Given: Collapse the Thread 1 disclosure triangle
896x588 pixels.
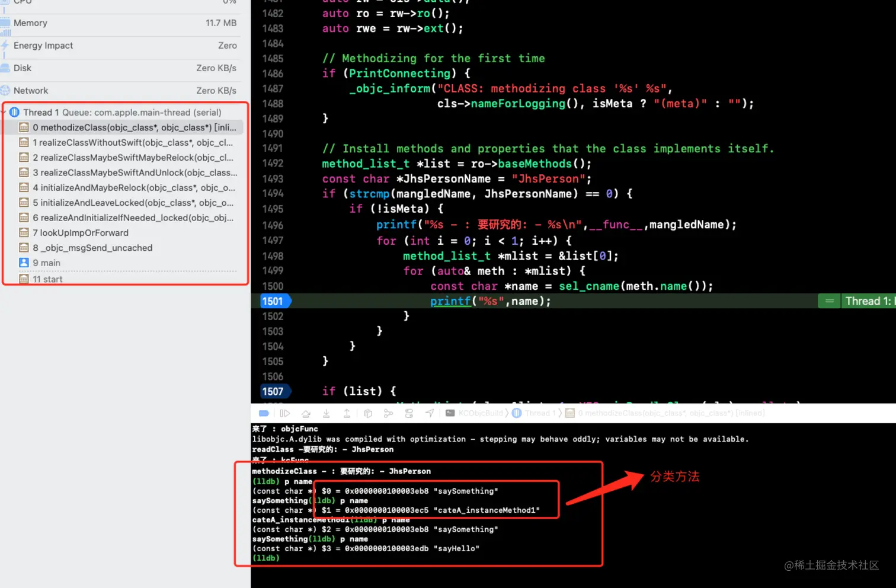Looking at the screenshot, I should pos(4,112).
